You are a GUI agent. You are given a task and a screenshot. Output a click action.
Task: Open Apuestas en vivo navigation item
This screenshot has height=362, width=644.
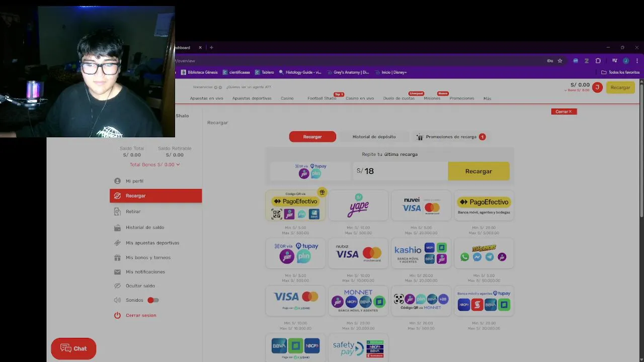(x=206, y=99)
